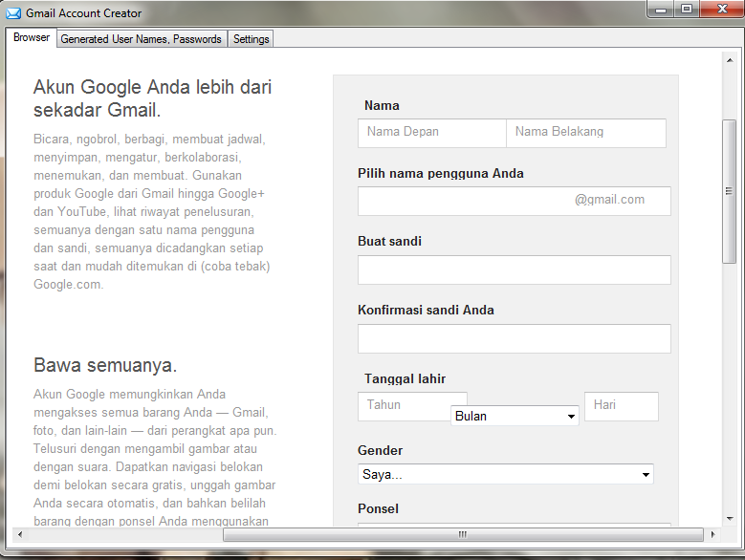Click the vertical scrollbar up arrow
This screenshot has width=745, height=560.
pyautogui.click(x=730, y=60)
